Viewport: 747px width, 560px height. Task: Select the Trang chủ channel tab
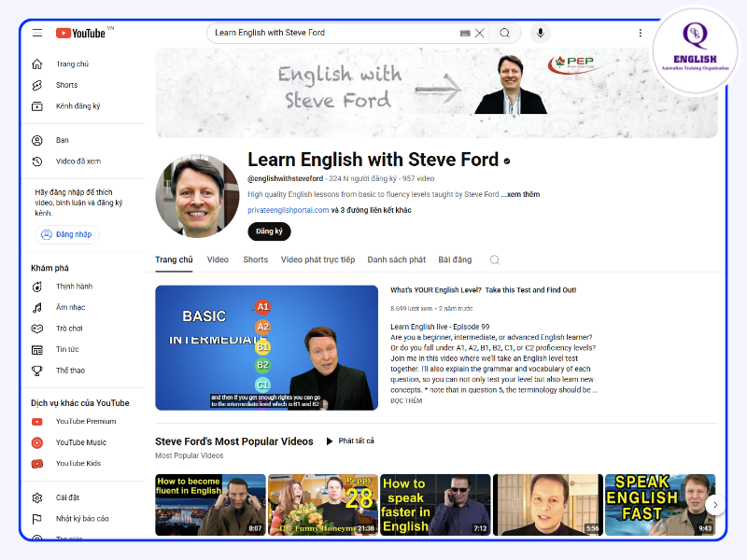click(x=174, y=259)
